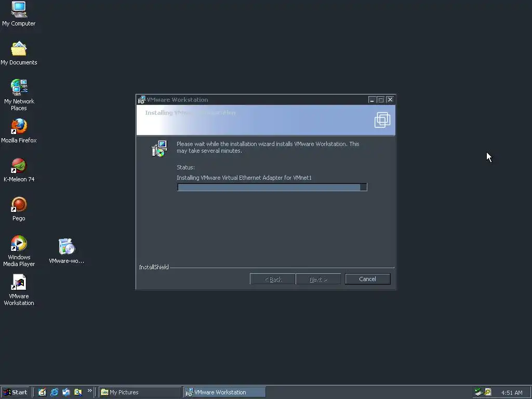This screenshot has height=399, width=532.
Task: Click the installer's maximize button
Action: pos(381,100)
